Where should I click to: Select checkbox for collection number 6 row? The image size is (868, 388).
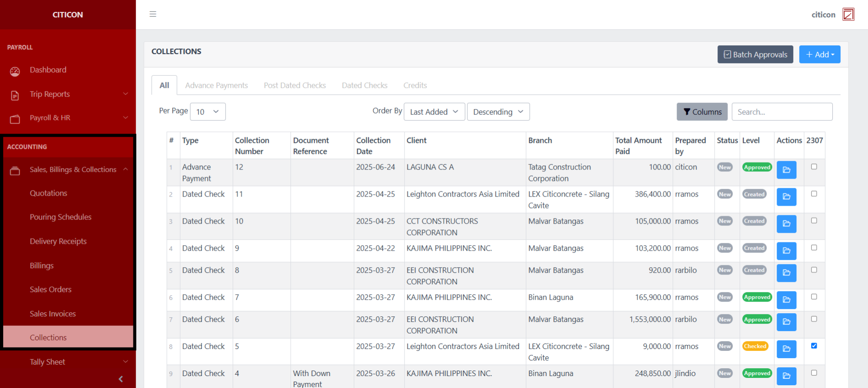point(814,319)
